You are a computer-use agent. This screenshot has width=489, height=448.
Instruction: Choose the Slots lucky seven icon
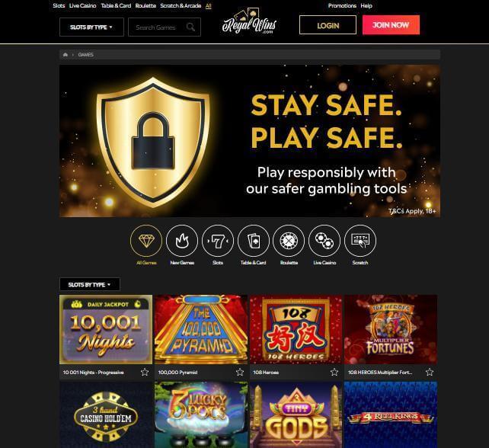[x=218, y=241]
